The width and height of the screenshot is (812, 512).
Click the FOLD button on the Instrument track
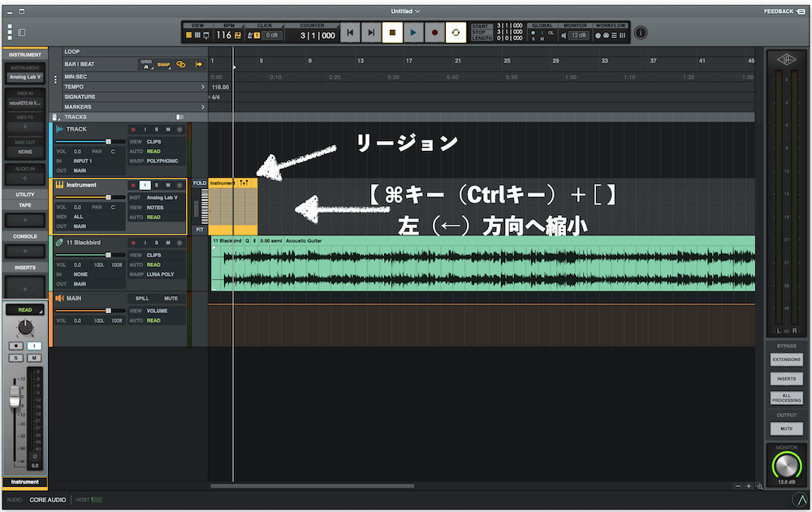click(x=199, y=183)
